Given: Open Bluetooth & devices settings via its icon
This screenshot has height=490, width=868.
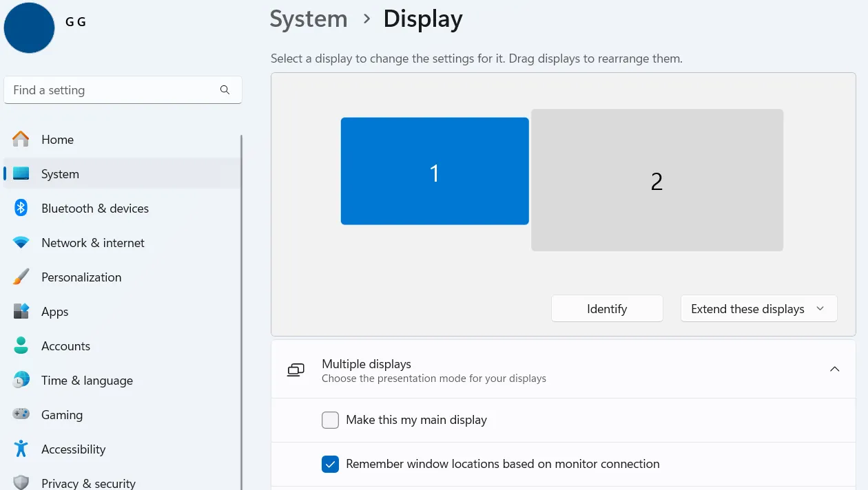Looking at the screenshot, I should tap(20, 208).
